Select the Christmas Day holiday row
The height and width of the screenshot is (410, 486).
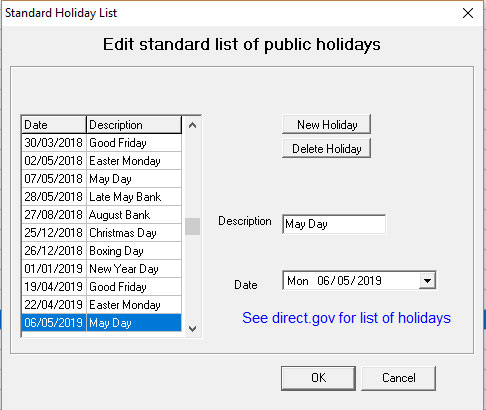101,233
